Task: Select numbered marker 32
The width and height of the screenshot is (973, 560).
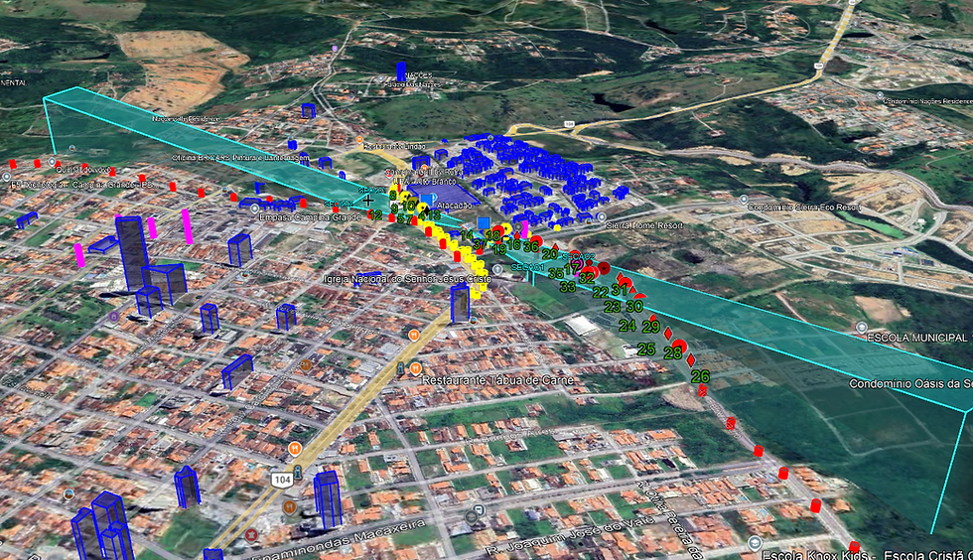Action: click(587, 279)
